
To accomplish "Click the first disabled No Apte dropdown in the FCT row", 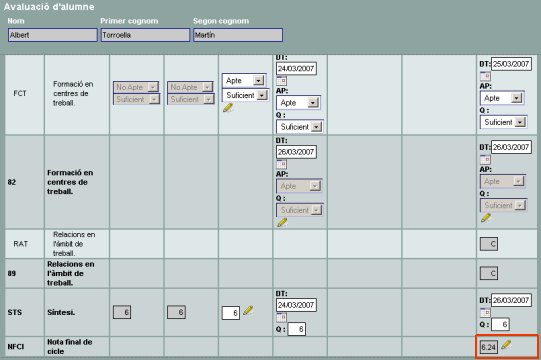I will click(x=136, y=87).
